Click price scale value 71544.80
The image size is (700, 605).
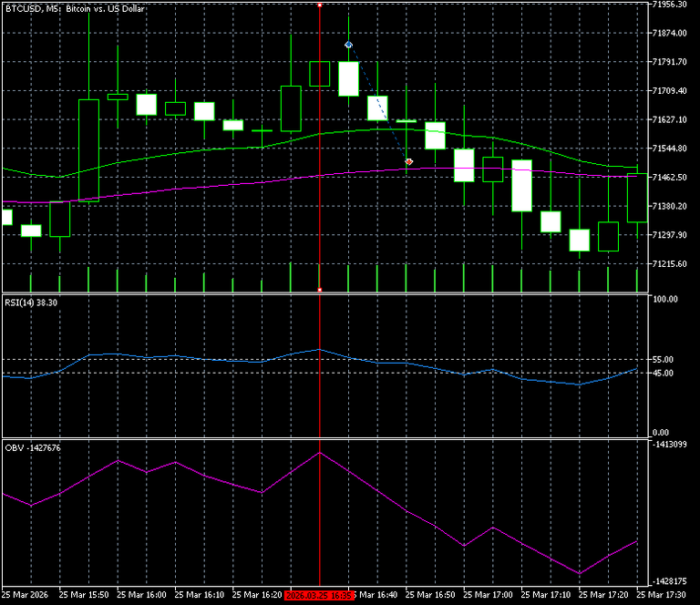pos(669,149)
